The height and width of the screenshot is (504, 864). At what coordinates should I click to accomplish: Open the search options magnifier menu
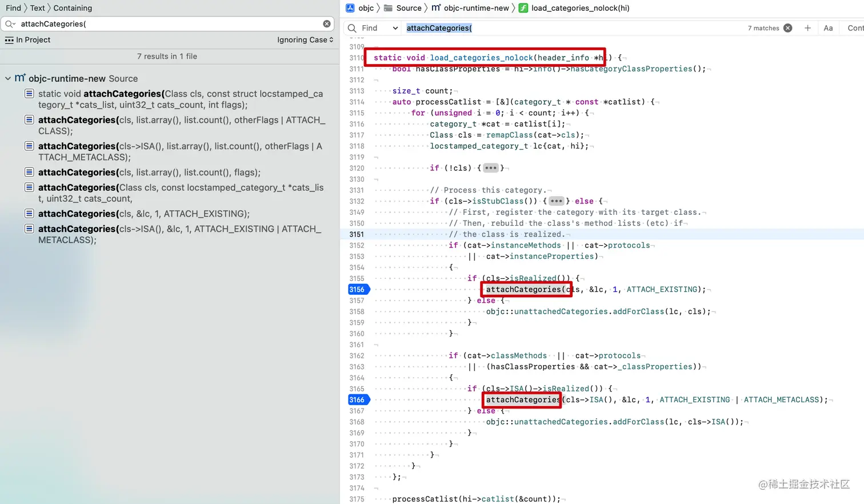tap(10, 23)
